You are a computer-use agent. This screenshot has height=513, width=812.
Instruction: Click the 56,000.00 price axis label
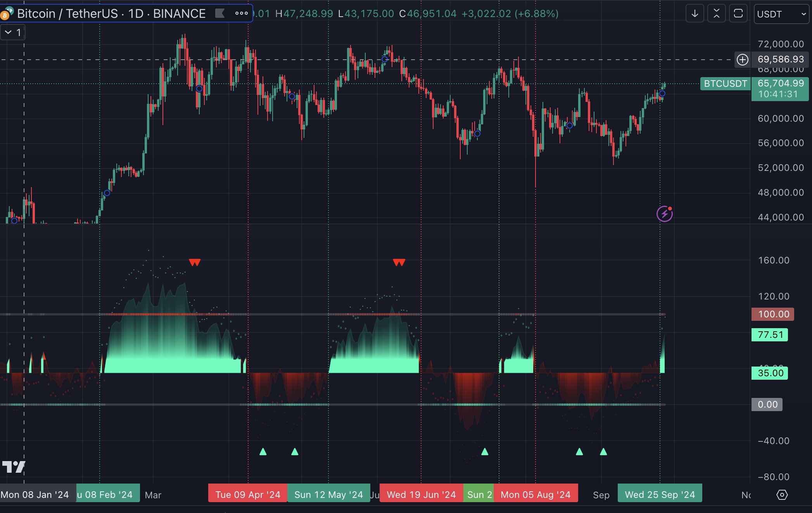pos(781,143)
